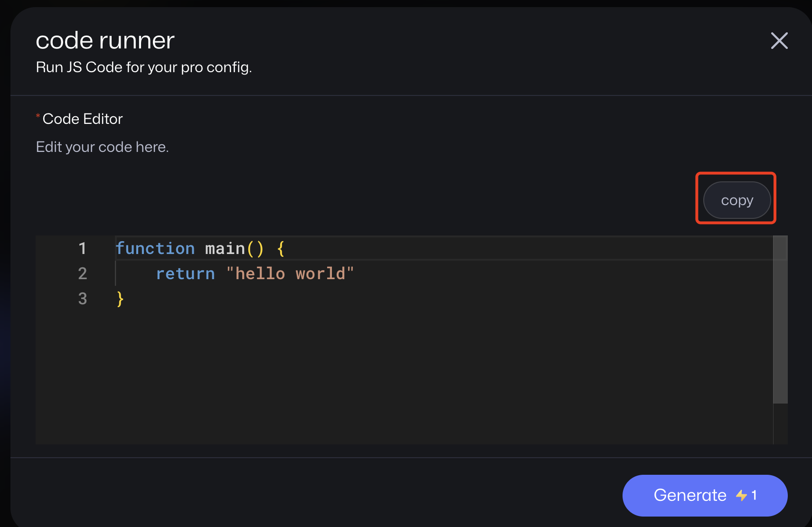
Task: Click the closing curly brace on line 3
Action: 120,299
